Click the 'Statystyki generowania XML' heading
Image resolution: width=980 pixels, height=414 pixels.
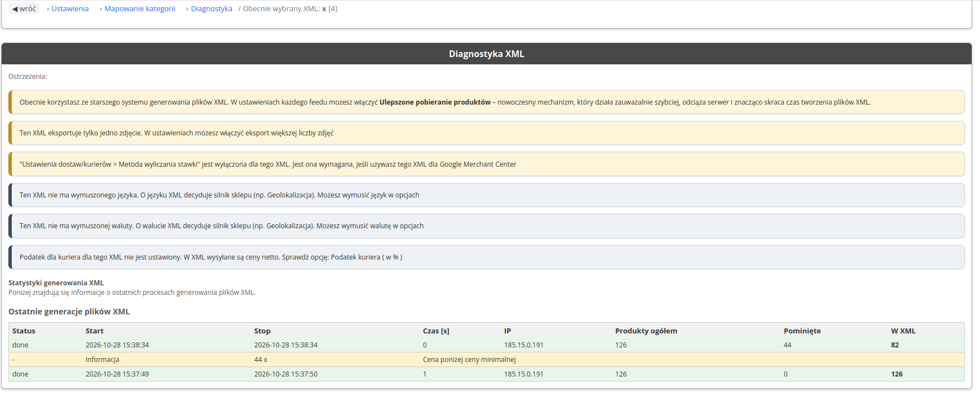pyautogui.click(x=56, y=283)
